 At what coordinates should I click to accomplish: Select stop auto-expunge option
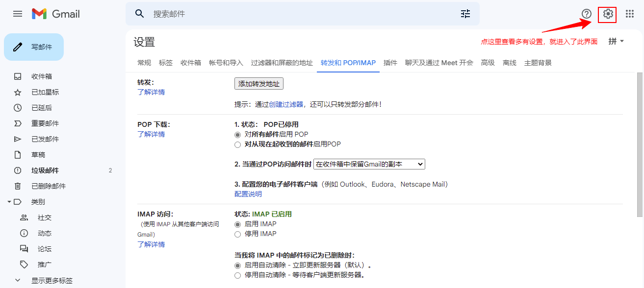237,275
